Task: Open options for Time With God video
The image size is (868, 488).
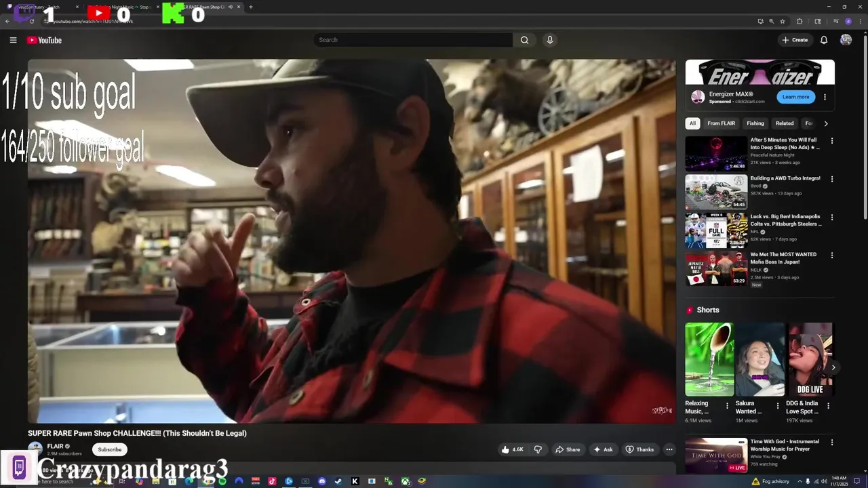Action: coord(832,442)
